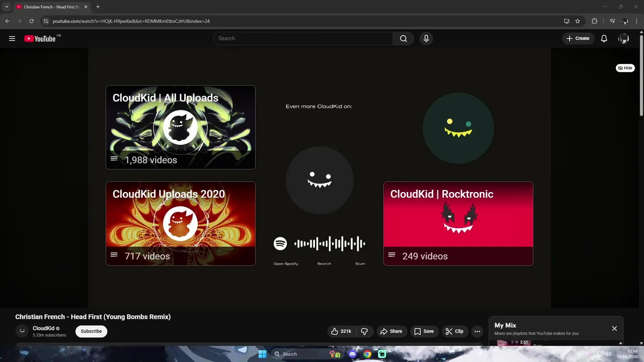Open CloudKid Uploads 2020 playlist card

click(181, 223)
